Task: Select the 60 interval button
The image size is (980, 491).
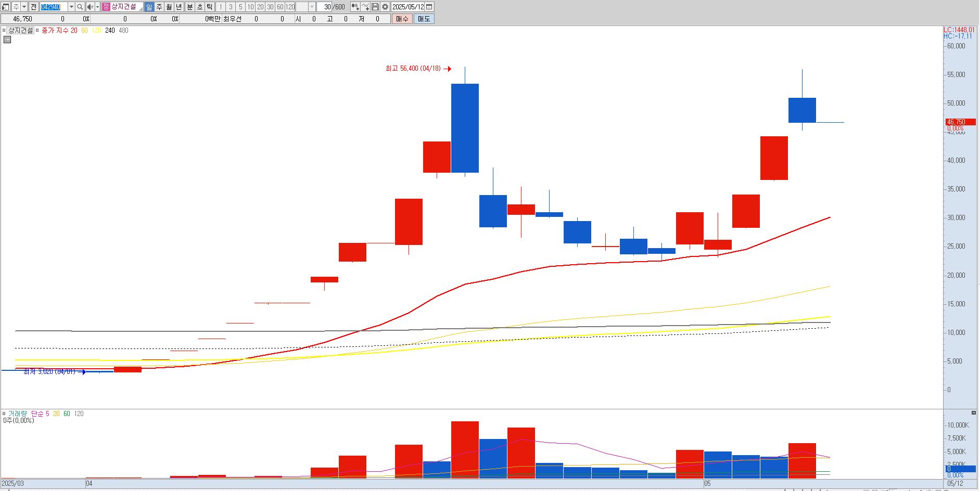Action: (x=280, y=7)
